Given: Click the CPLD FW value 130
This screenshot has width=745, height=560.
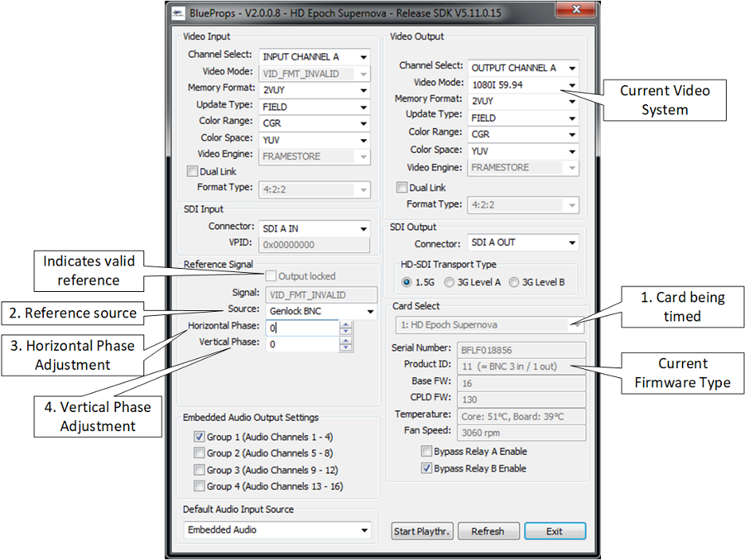Looking at the screenshot, I should [x=521, y=399].
